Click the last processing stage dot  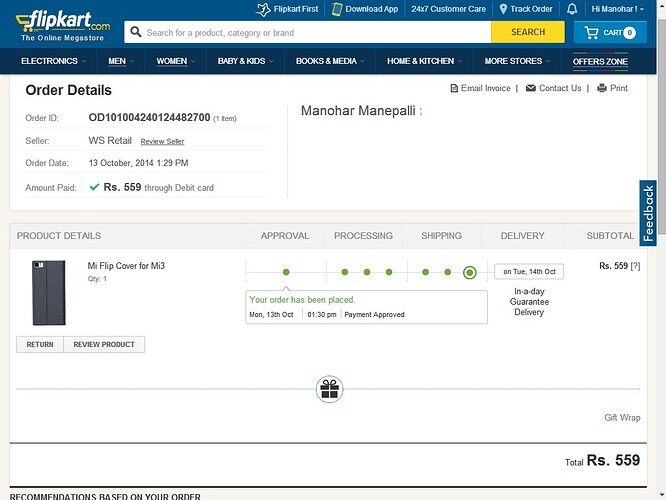pyautogui.click(x=389, y=272)
